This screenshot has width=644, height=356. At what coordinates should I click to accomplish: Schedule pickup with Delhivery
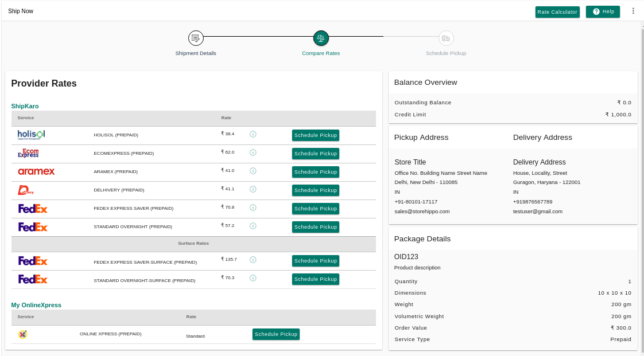(x=316, y=190)
